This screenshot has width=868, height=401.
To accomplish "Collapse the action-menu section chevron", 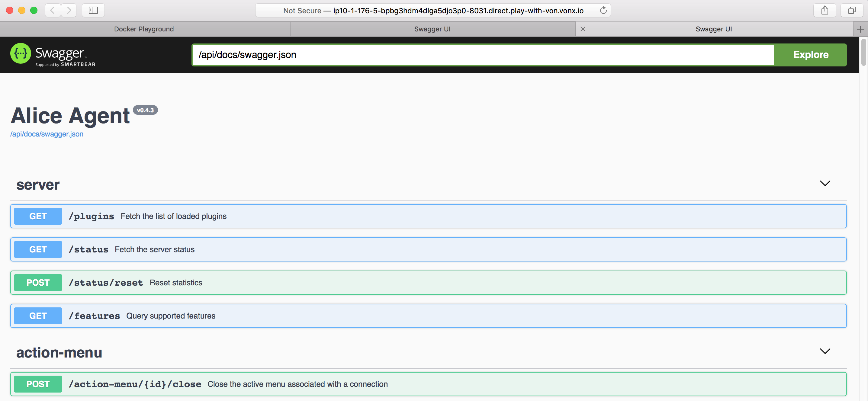I will (x=825, y=351).
